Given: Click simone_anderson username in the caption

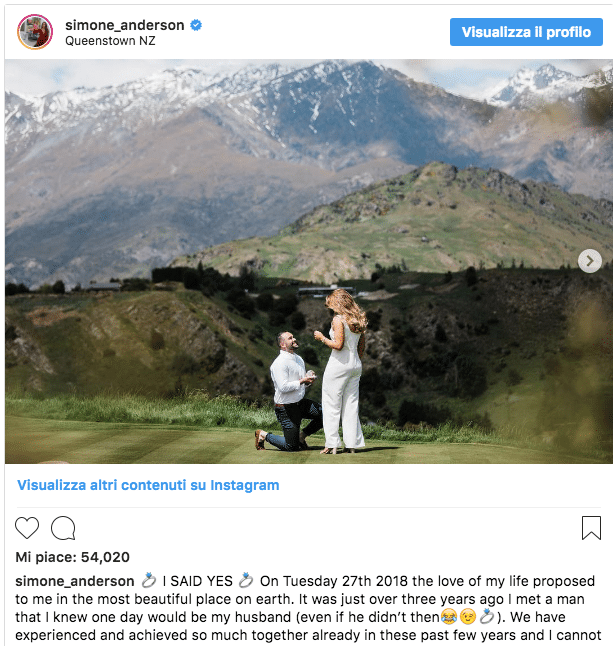Looking at the screenshot, I should 75,581.
